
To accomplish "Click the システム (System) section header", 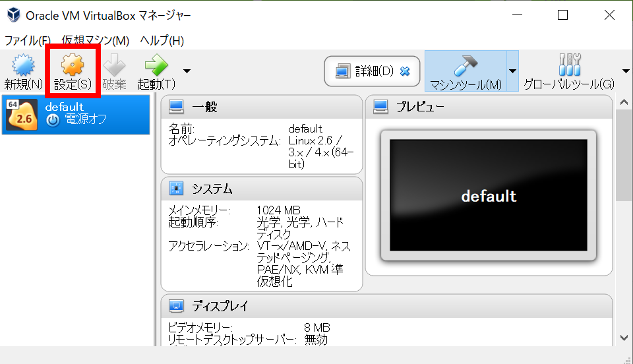I will (x=262, y=189).
